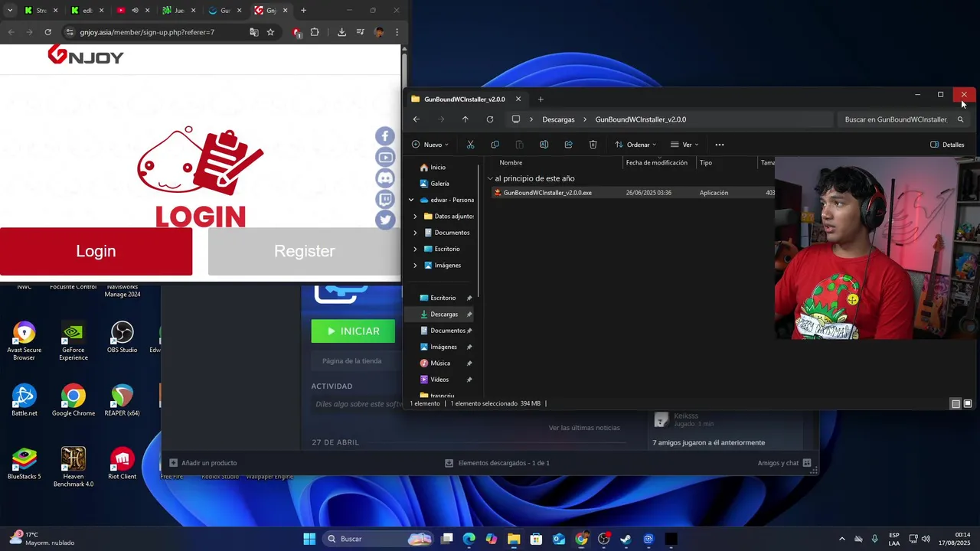The width and height of the screenshot is (980, 551).
Task: Click the search magnifier icon in Explorer
Action: coord(960,119)
